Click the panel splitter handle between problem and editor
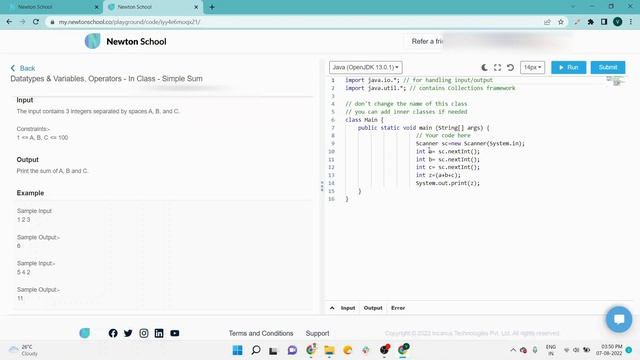The height and width of the screenshot is (360, 640). [x=322, y=186]
